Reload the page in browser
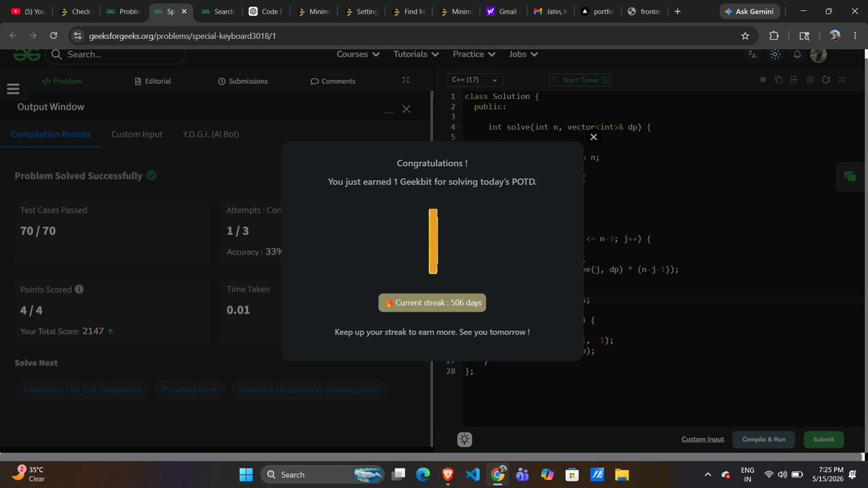 point(54,35)
